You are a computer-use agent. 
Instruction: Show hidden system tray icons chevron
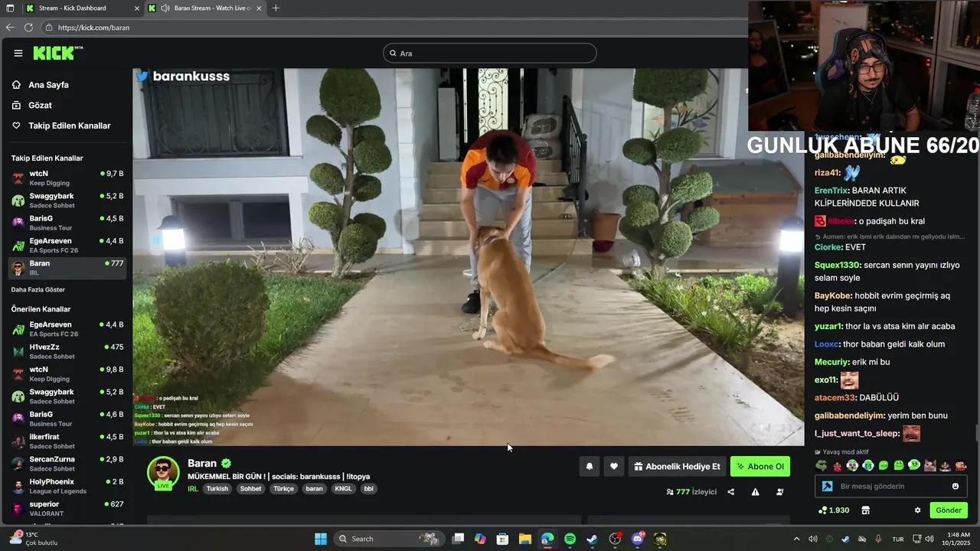pos(796,539)
